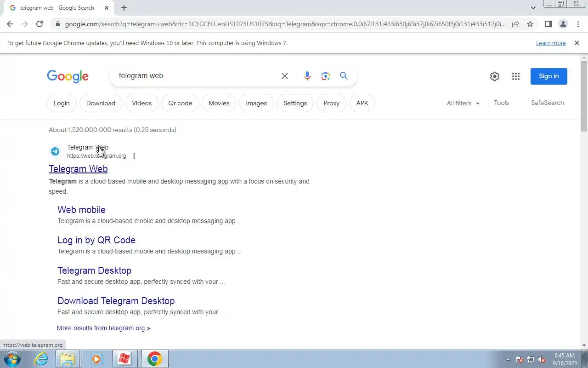Image resolution: width=588 pixels, height=368 pixels.
Task: Open the Telegram Desktop sitelink
Action: (x=94, y=270)
